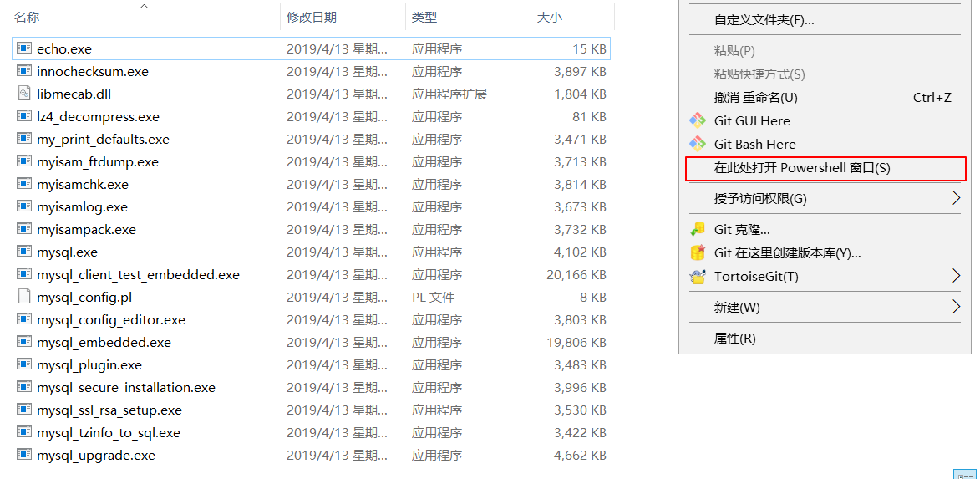Click the 4,662 KB size cell
The height and width of the screenshot is (479, 980).
[x=580, y=456]
